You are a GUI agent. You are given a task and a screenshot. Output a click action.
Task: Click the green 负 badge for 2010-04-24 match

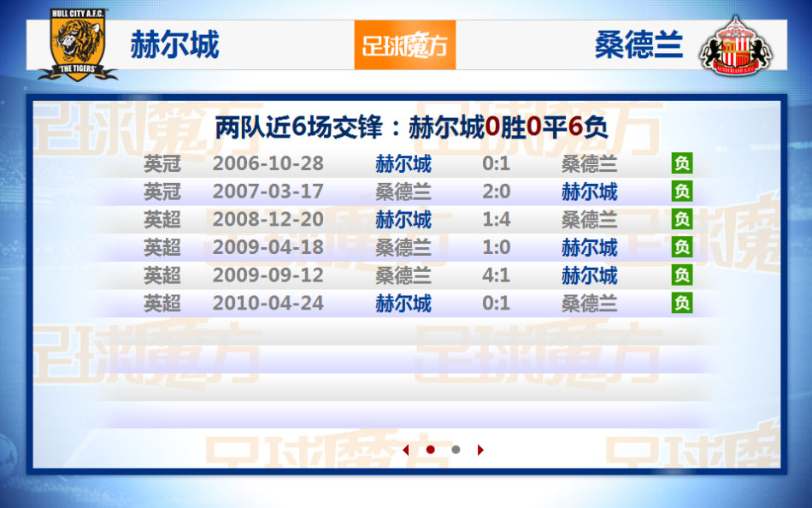click(x=681, y=303)
